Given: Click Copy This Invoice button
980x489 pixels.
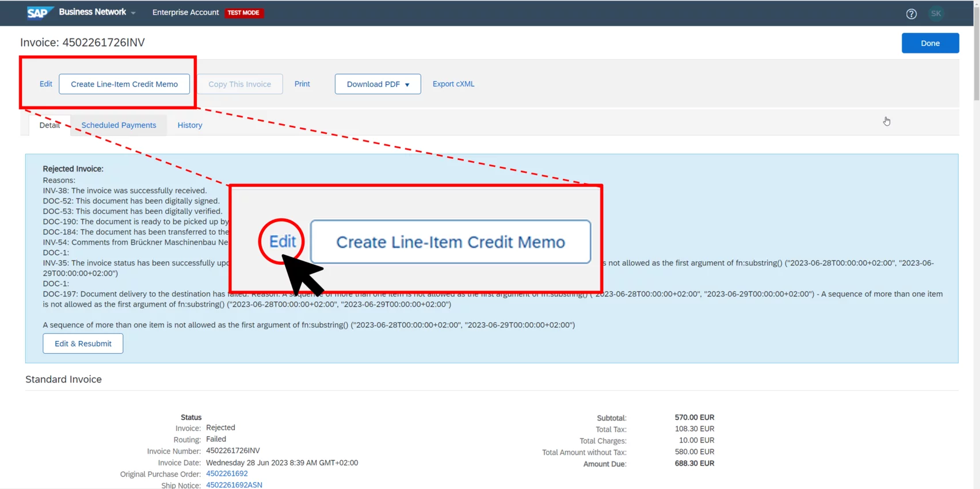Looking at the screenshot, I should click(239, 84).
